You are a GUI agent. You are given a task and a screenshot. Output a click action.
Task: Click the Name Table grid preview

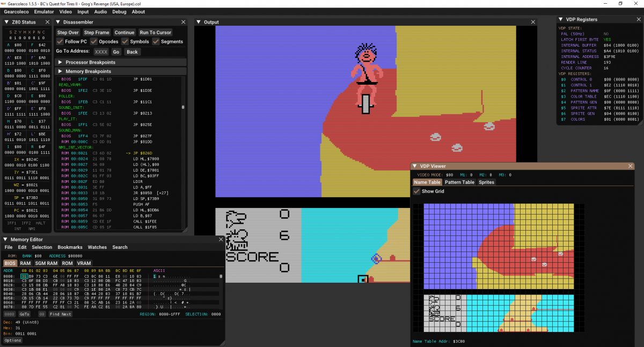pyautogui.click(x=499, y=269)
